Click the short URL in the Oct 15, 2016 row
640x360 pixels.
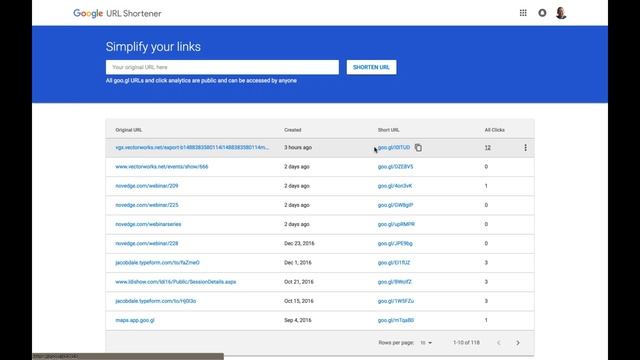(x=396, y=301)
